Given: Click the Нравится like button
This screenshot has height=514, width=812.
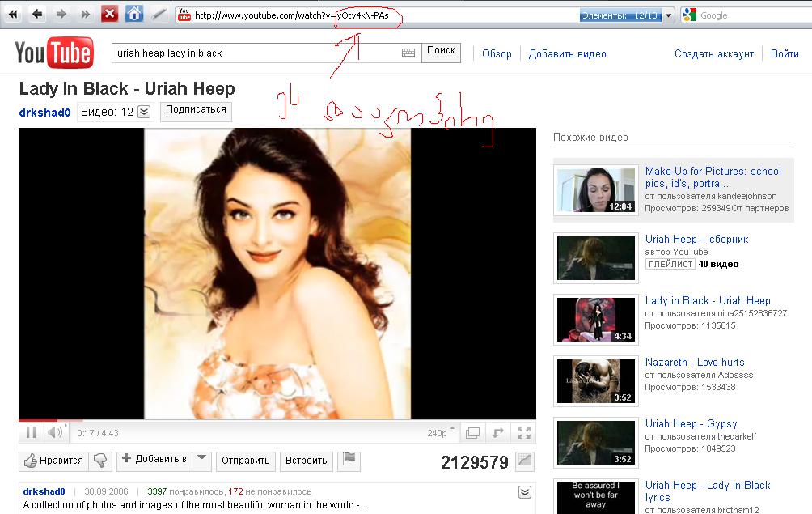Looking at the screenshot, I should click(x=54, y=461).
